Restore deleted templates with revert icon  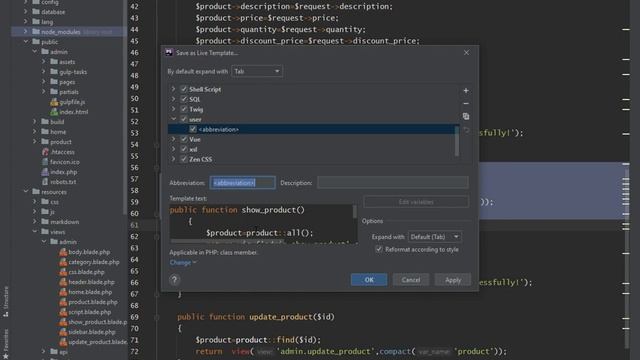coord(466,131)
